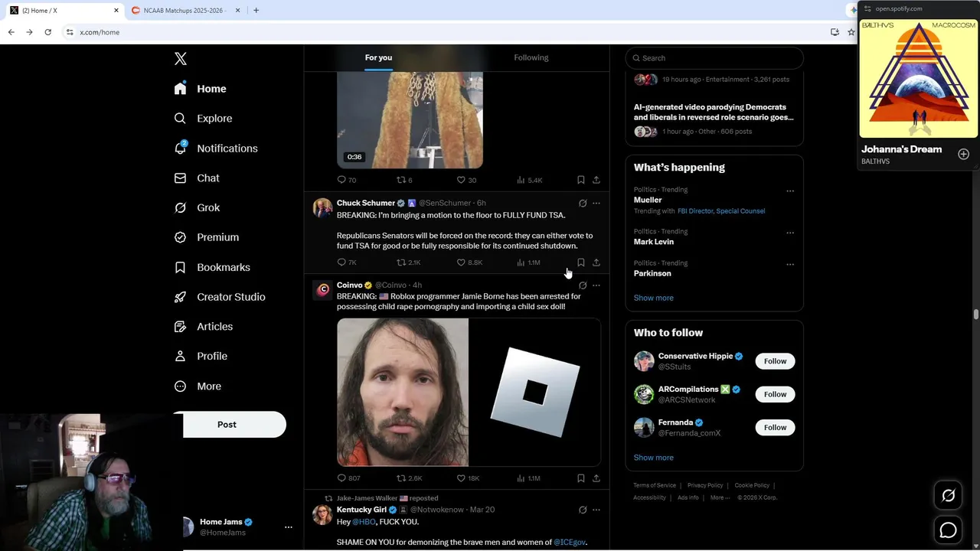Viewport: 980px width, 551px height.
Task: Switch to the Following tab
Action: (x=531, y=57)
